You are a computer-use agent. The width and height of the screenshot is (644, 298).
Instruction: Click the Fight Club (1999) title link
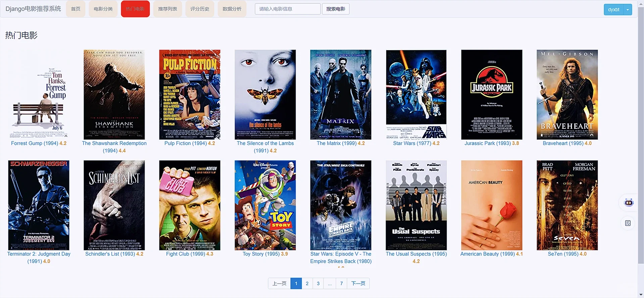[x=186, y=254]
